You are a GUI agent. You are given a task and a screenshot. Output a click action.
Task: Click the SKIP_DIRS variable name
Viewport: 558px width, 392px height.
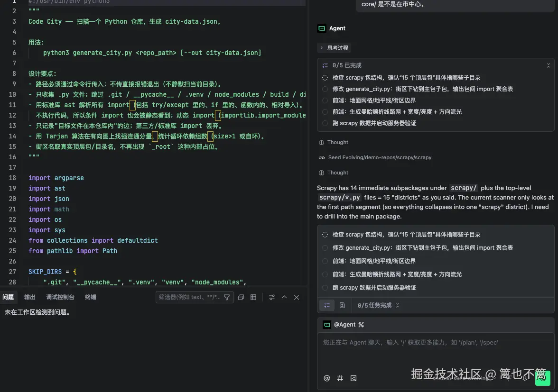point(45,272)
